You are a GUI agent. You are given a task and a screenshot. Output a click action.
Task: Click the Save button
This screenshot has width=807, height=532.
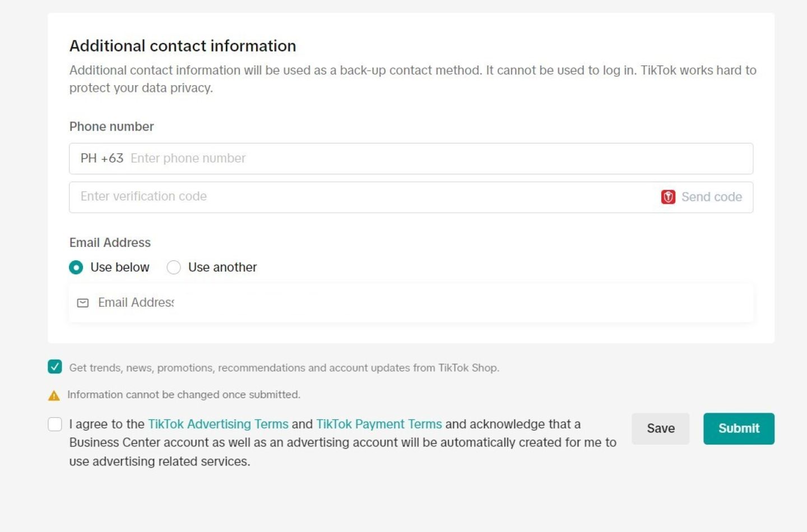[x=660, y=429]
